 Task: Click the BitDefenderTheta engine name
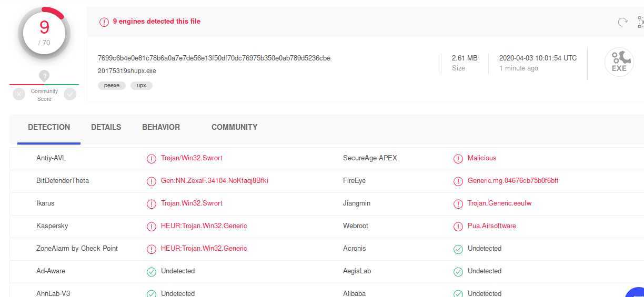pos(63,180)
